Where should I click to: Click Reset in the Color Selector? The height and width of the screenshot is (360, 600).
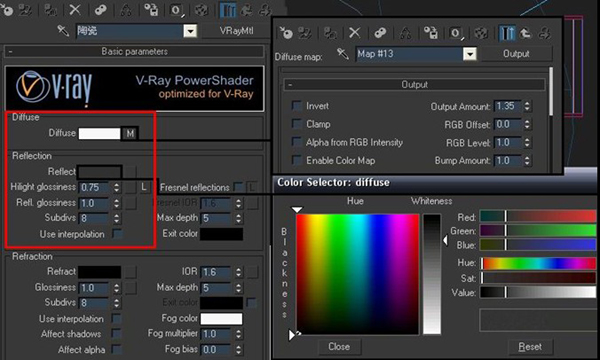(x=530, y=347)
